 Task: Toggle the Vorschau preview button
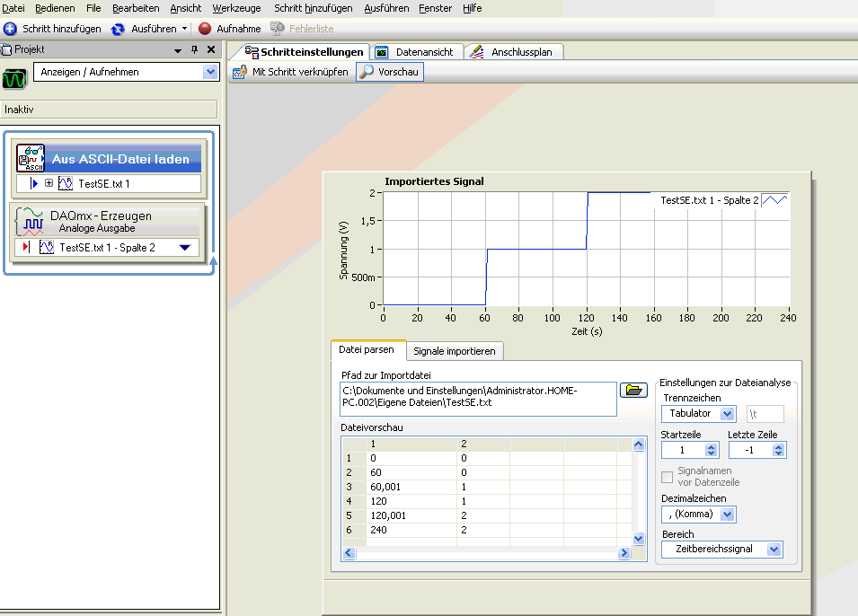pos(390,72)
